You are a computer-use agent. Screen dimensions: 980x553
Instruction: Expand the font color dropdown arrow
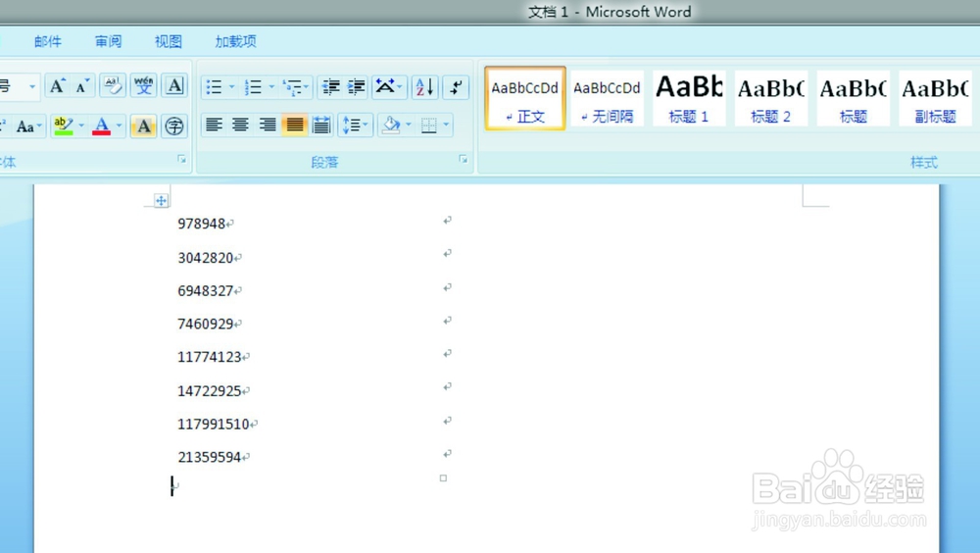coord(119,126)
